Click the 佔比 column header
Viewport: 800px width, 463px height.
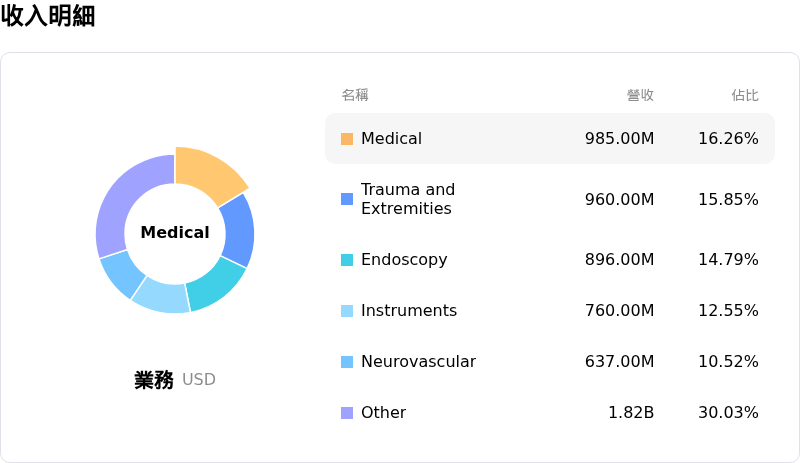(x=745, y=95)
